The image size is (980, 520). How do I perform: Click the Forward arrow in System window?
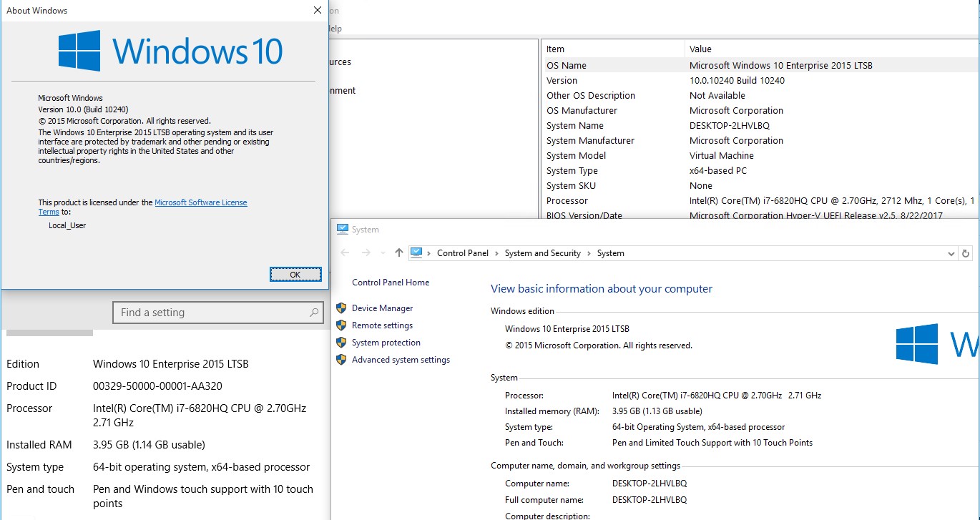(x=366, y=253)
